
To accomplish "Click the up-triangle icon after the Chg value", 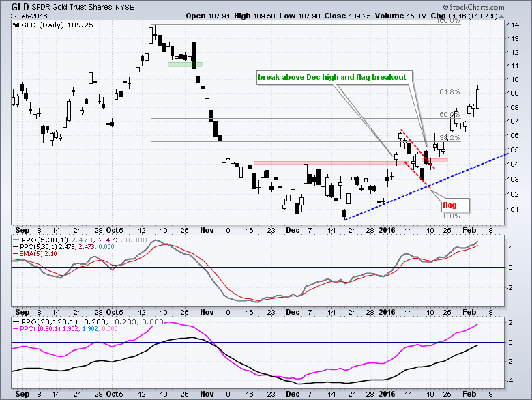I will click(x=502, y=16).
